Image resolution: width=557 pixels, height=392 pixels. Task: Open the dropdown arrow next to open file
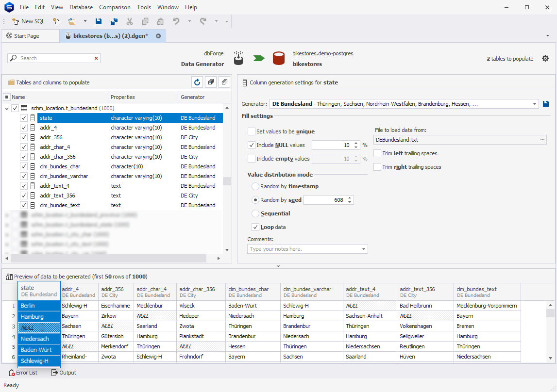tap(85, 21)
